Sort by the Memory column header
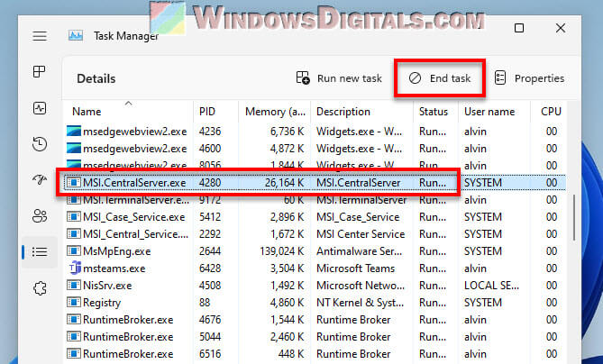The image size is (603, 364). point(275,112)
